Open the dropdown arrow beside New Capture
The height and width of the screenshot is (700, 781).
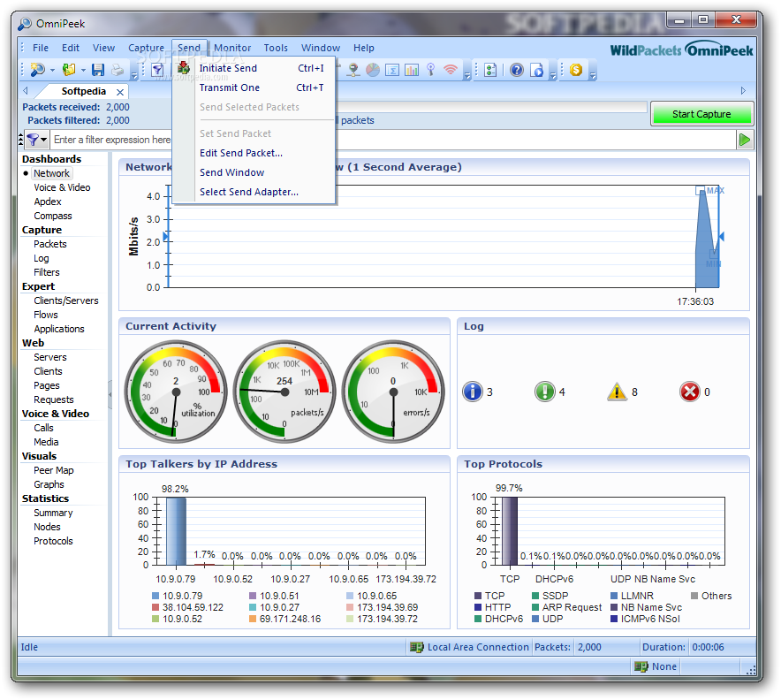coord(52,70)
